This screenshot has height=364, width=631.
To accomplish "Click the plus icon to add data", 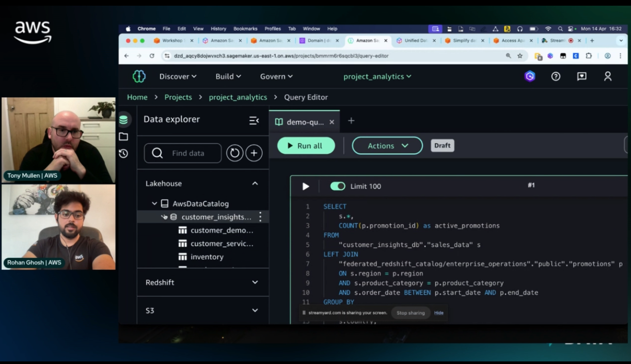I will click(254, 153).
